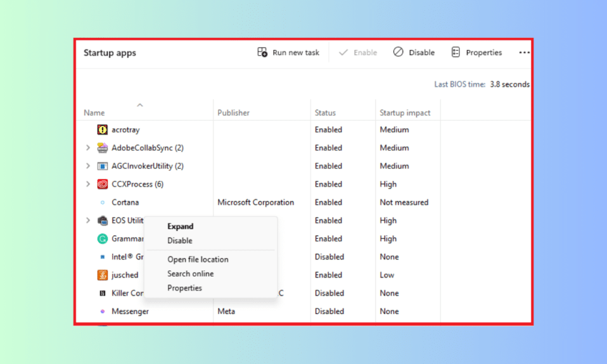The image size is (607, 364).
Task: Click the Startup apps heading
Action: pyautogui.click(x=110, y=53)
